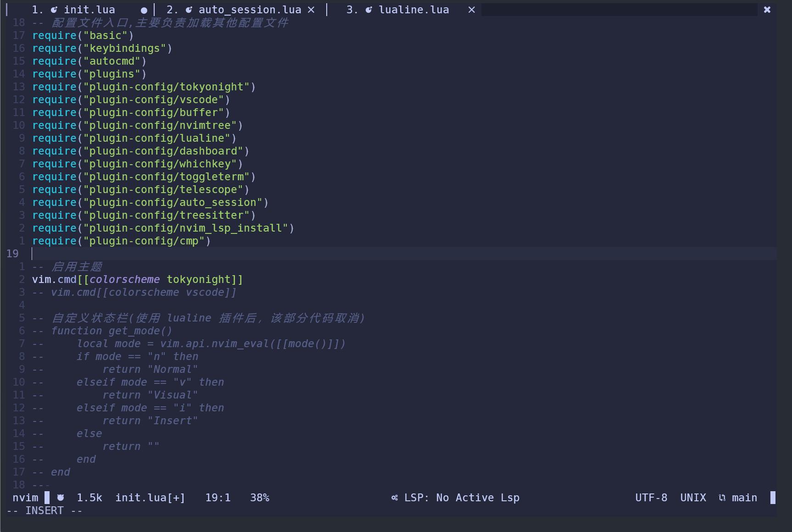Close the auto_session.lua buffer tab

tap(311, 10)
